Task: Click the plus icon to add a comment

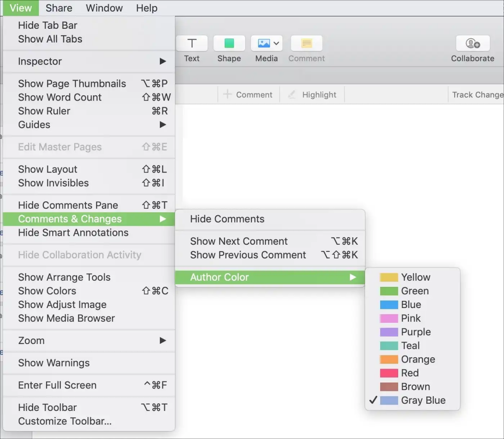Action: [227, 95]
